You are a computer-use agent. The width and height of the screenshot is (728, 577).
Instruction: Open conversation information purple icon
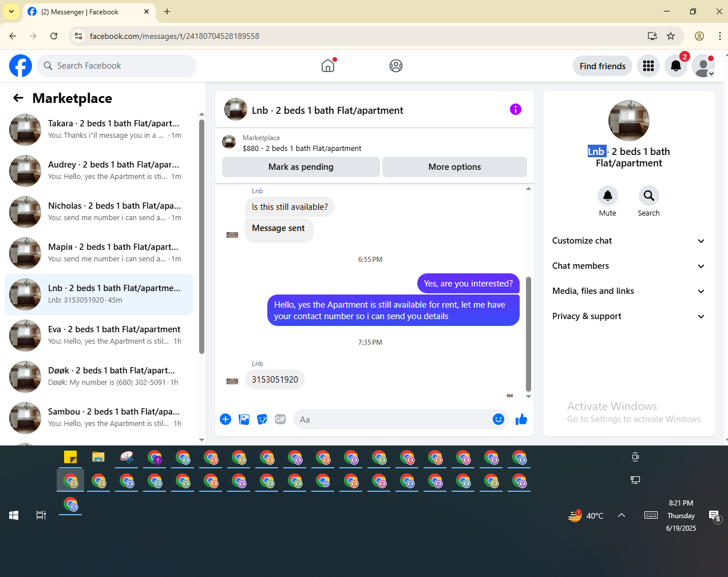pos(516,109)
